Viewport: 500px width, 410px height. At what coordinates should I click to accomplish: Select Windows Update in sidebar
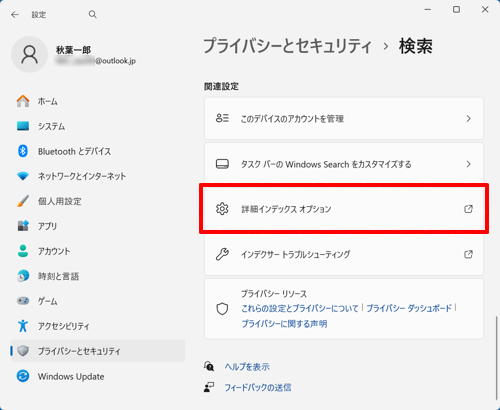tap(98, 376)
